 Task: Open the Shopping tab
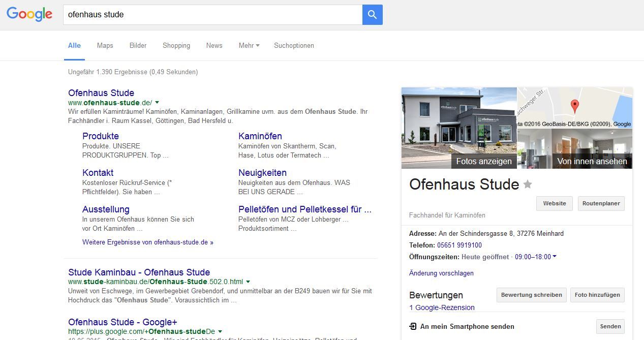coord(176,45)
